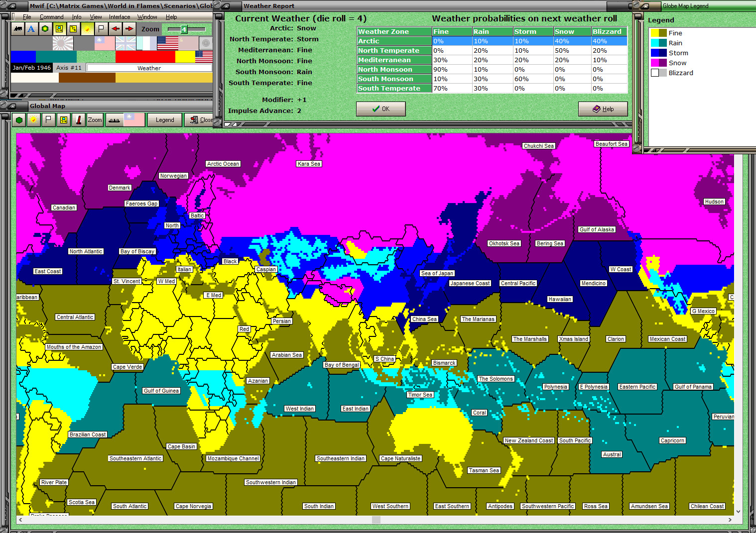
Task: Select the Mediterranean weather zone row
Action: pos(492,60)
